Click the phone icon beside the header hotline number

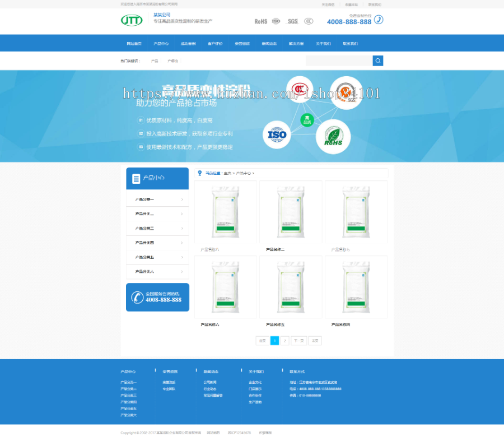tap(379, 20)
